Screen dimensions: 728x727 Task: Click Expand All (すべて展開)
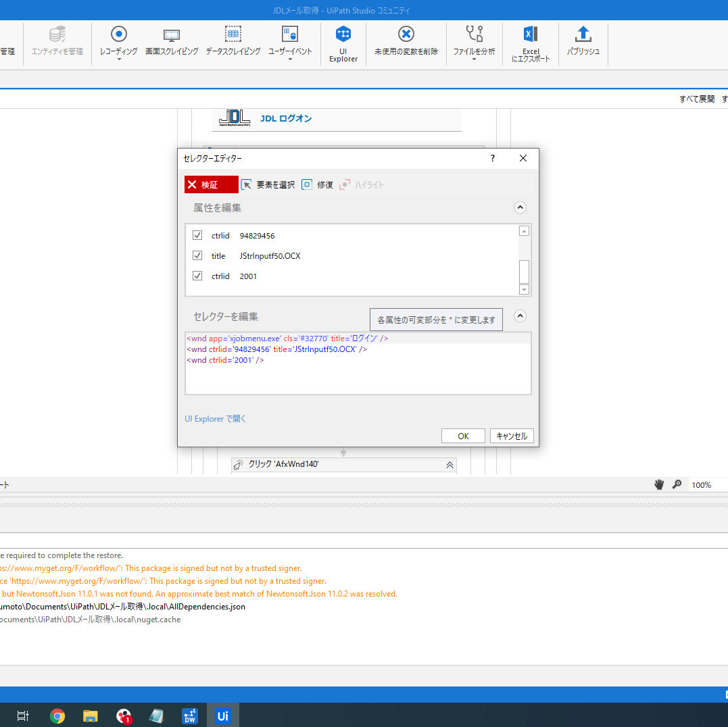(x=697, y=99)
